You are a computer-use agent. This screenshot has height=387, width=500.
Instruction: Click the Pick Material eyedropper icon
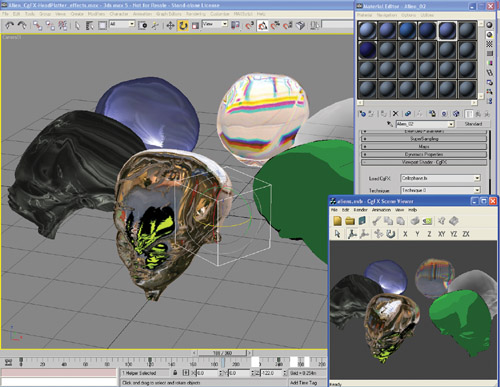(x=390, y=124)
